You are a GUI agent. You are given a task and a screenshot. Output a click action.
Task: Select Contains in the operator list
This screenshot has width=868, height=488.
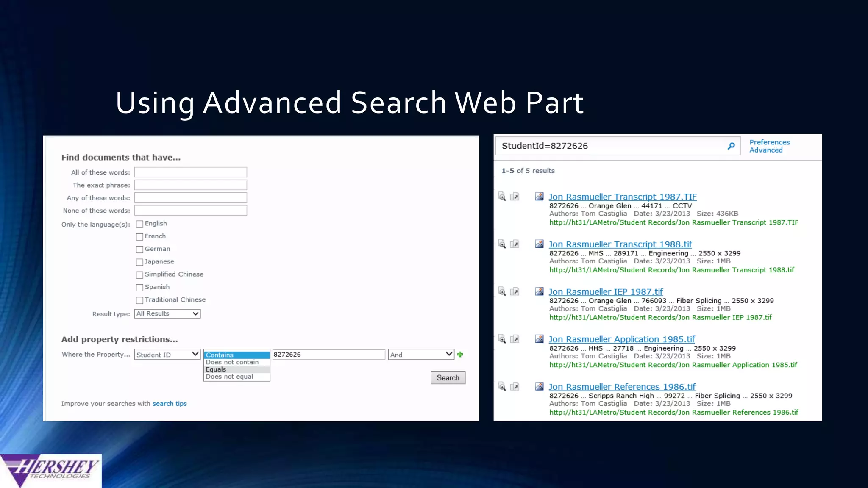pyautogui.click(x=236, y=355)
